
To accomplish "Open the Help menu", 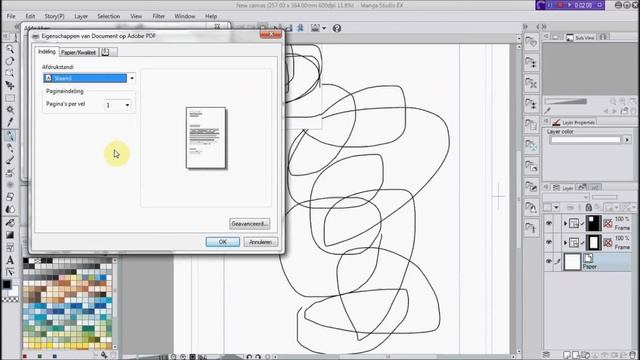I will pyautogui.click(x=211, y=16).
